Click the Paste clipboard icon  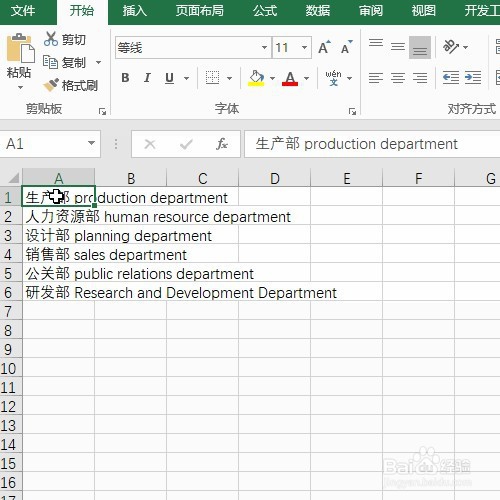pyautogui.click(x=20, y=48)
